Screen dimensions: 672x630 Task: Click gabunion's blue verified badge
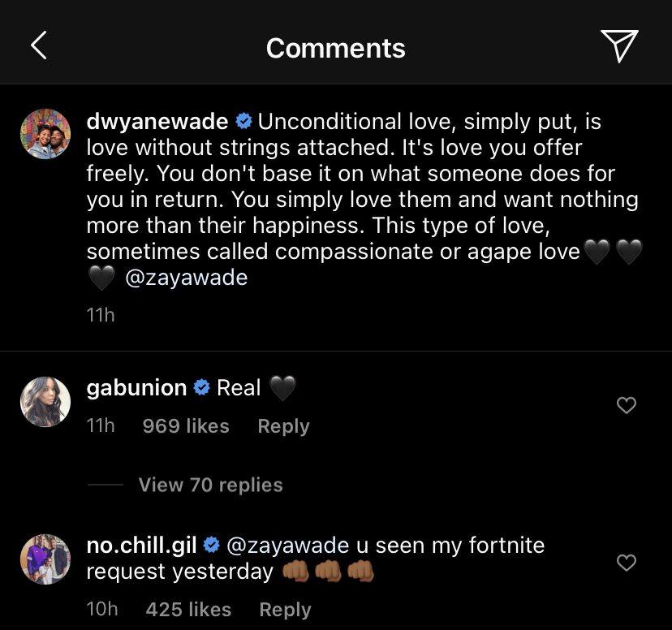(x=202, y=388)
